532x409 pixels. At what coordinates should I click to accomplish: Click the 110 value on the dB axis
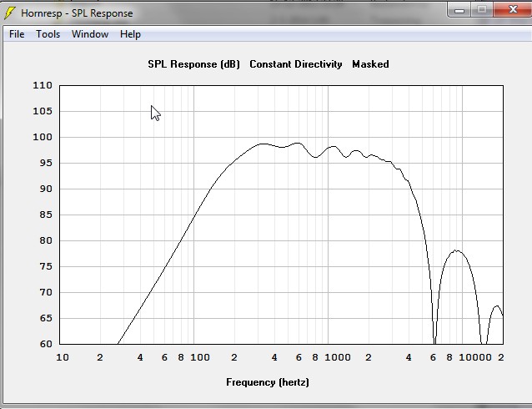pos(43,85)
